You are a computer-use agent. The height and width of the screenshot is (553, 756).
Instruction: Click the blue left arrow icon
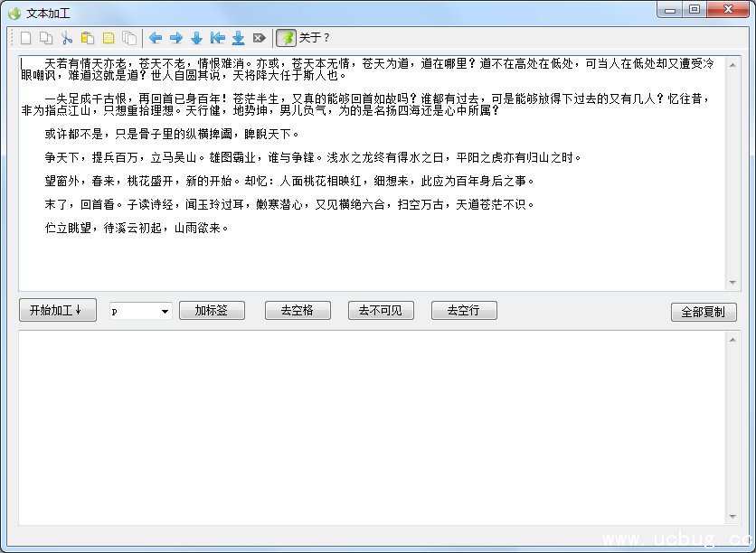156,38
